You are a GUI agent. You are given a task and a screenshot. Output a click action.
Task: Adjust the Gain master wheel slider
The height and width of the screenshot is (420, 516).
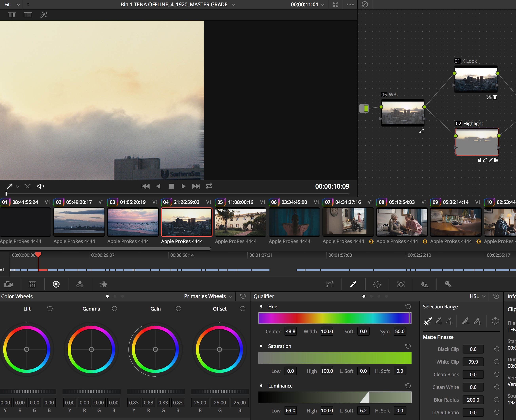(x=156, y=391)
